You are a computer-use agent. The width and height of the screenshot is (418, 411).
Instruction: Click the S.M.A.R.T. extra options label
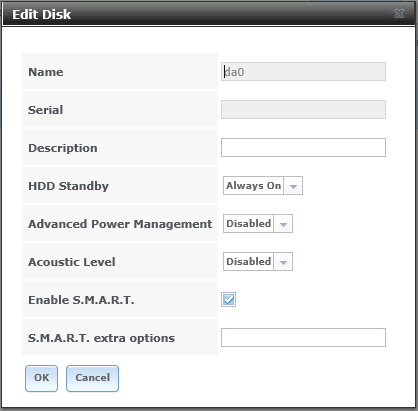(x=101, y=338)
